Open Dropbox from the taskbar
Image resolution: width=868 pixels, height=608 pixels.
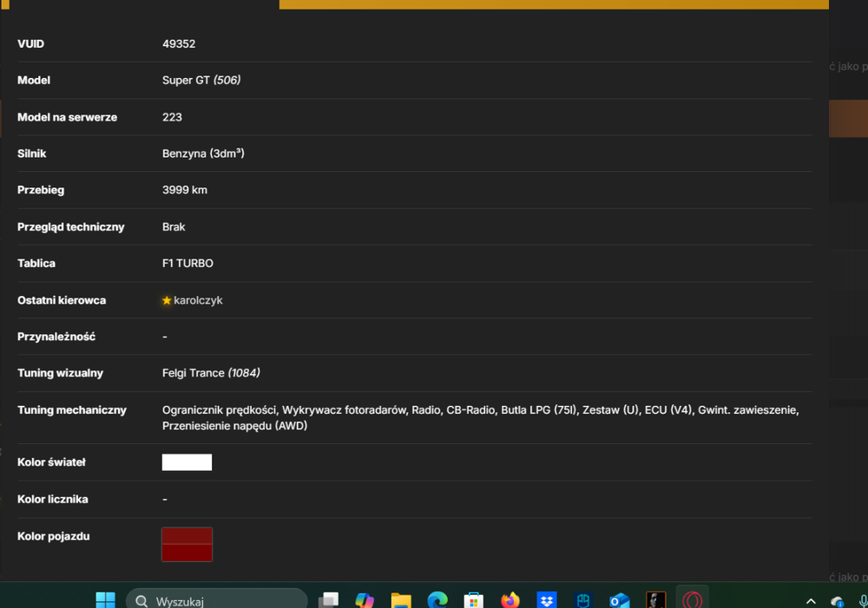(546, 600)
